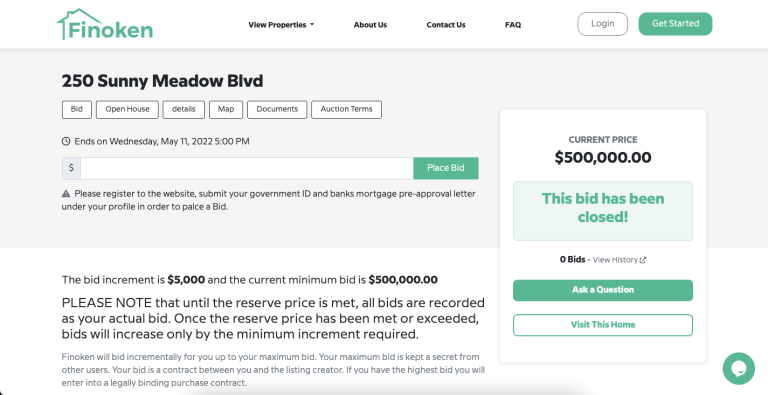768x395 pixels.
Task: Click the Get Started button
Action: 675,24
